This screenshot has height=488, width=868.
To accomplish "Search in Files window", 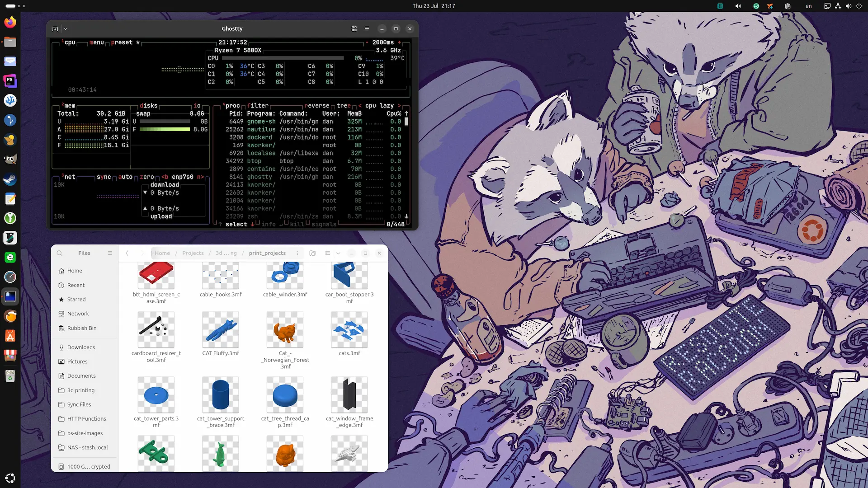I will coord(59,253).
